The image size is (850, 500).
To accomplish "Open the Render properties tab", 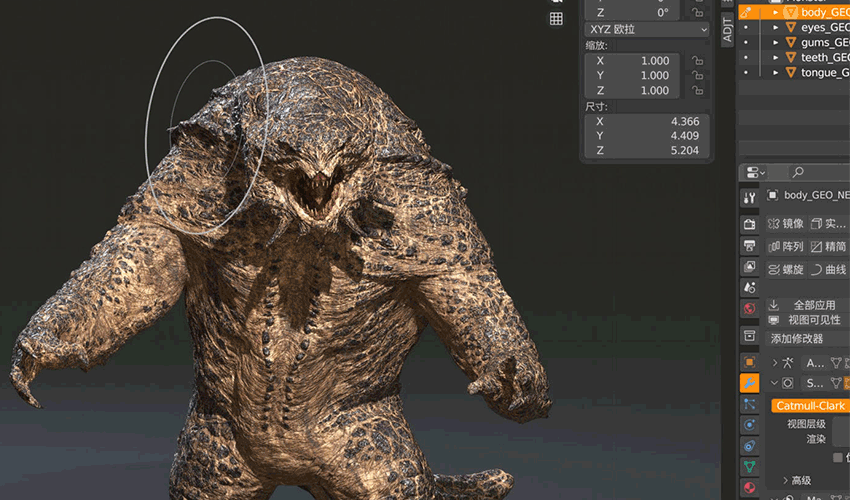I will (x=750, y=224).
